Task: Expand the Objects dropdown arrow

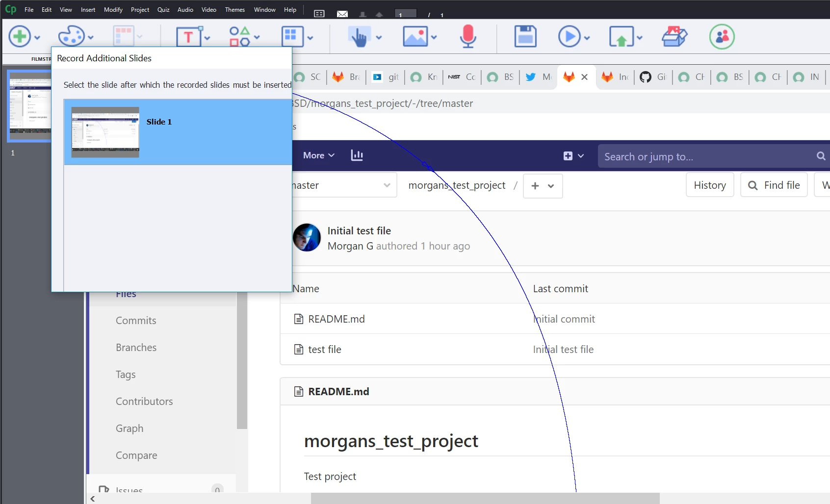Action: pyautogui.click(x=310, y=38)
